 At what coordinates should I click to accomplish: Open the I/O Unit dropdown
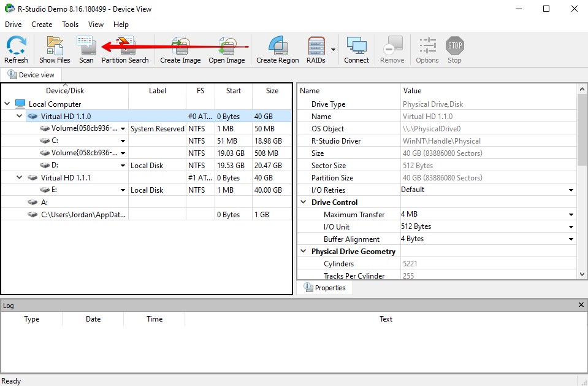pyautogui.click(x=571, y=227)
